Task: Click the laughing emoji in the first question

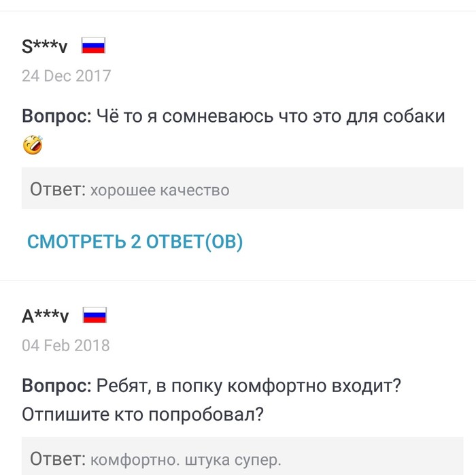Action: pyautogui.click(x=32, y=145)
